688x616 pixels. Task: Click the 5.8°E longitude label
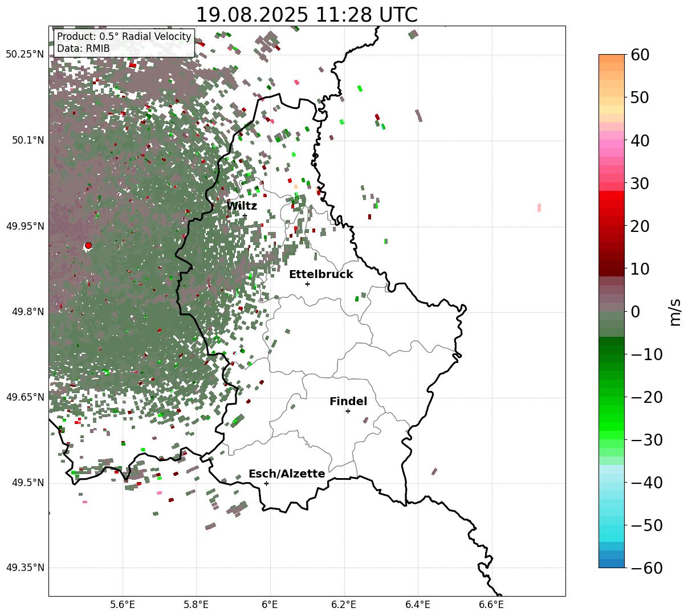[x=196, y=605]
